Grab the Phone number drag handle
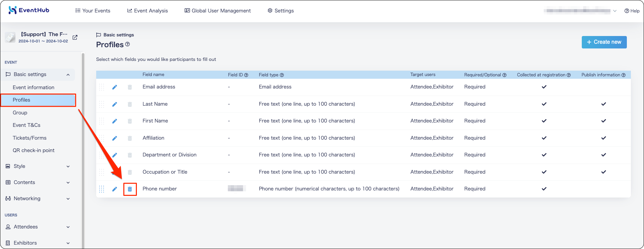 [102, 189]
